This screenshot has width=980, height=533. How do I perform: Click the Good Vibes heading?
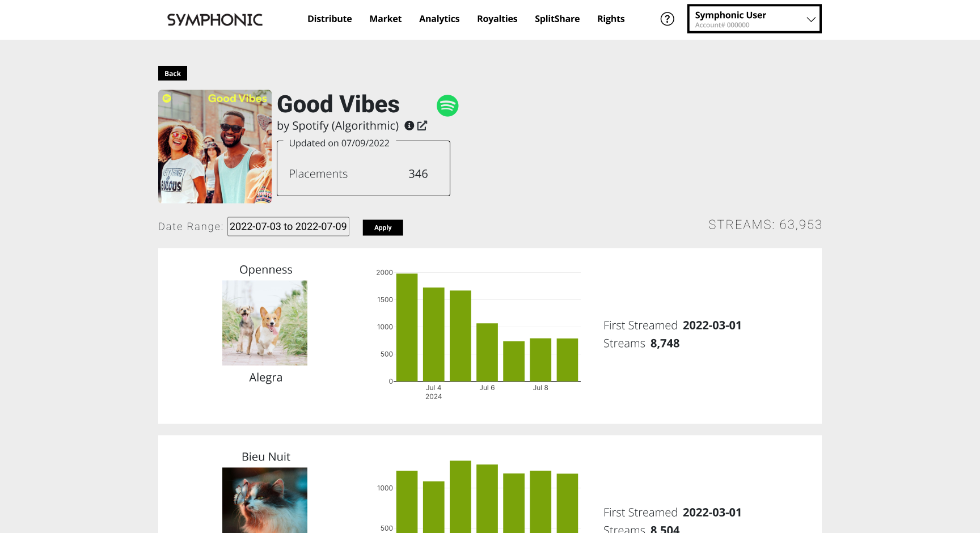[338, 104]
